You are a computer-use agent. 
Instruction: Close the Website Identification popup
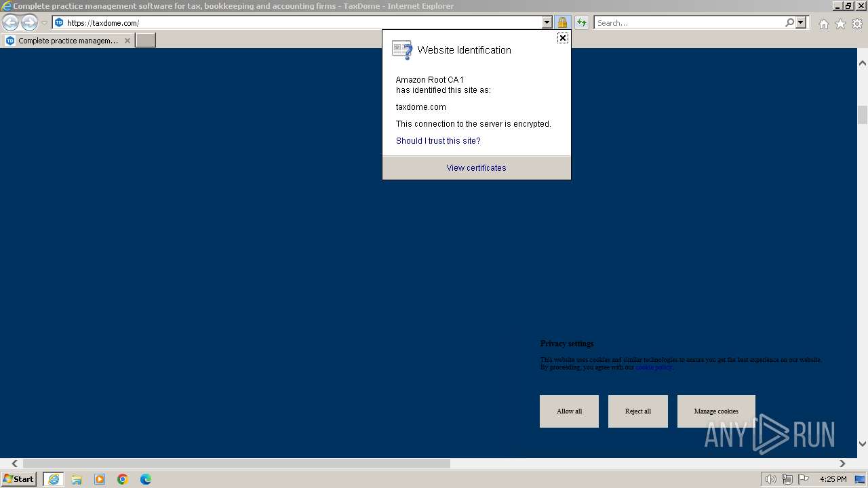[562, 38]
